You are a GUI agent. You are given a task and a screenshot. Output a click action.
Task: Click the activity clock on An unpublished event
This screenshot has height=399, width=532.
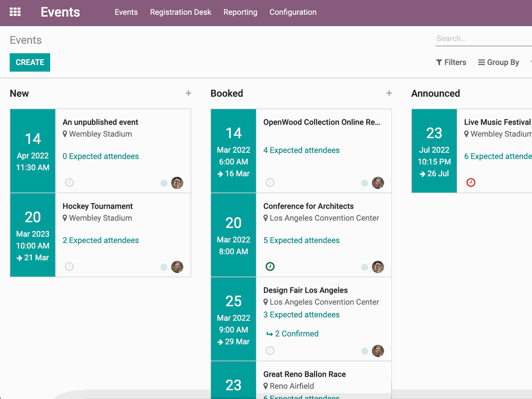tap(69, 183)
